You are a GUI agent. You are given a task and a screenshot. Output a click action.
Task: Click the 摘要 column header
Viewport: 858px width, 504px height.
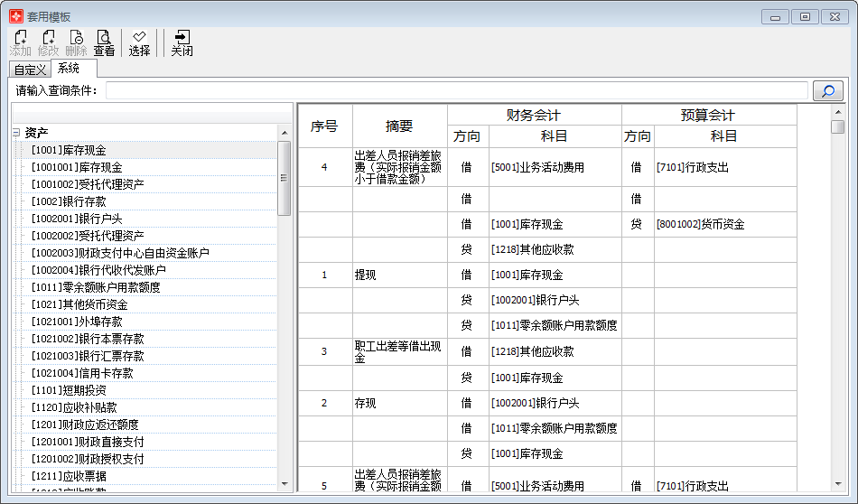tap(399, 126)
